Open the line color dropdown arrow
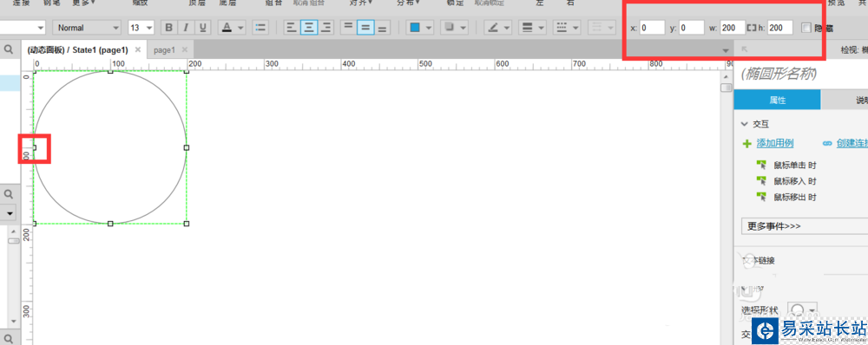The width and height of the screenshot is (868, 345). [x=507, y=28]
